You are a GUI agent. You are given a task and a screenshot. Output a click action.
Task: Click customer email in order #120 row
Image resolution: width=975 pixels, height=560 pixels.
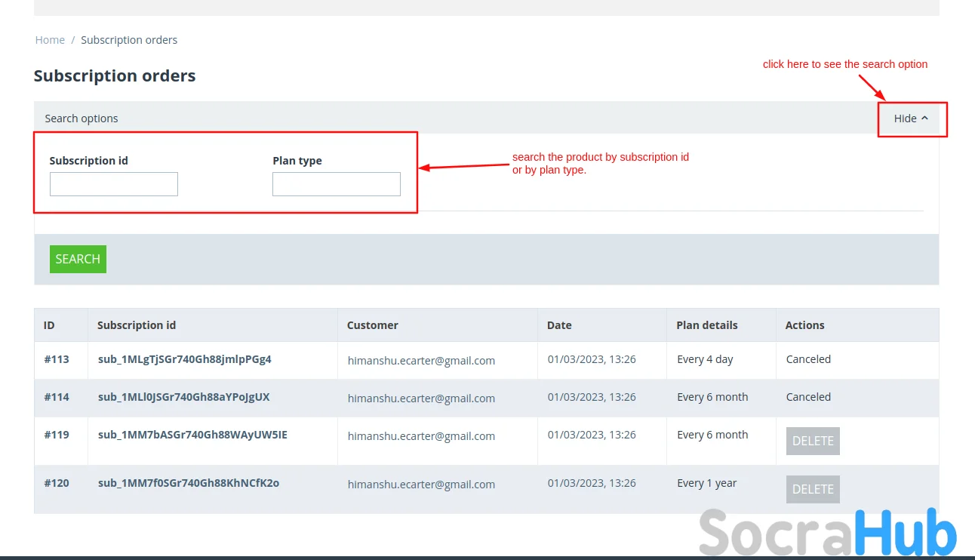click(421, 485)
